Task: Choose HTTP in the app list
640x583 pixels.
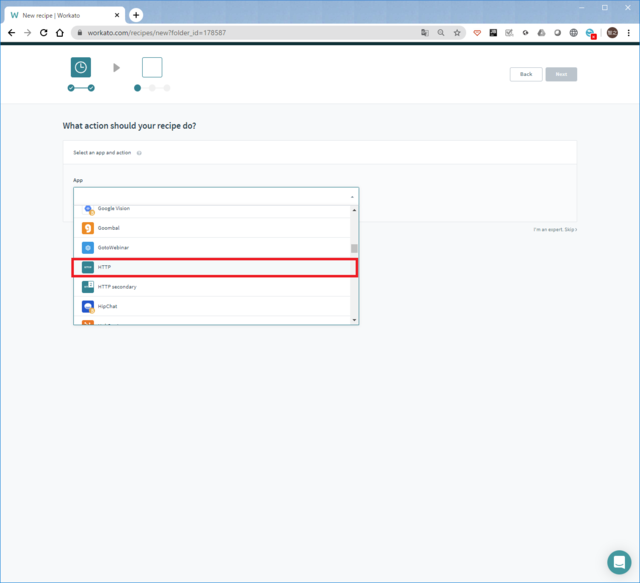Action: click(212, 267)
